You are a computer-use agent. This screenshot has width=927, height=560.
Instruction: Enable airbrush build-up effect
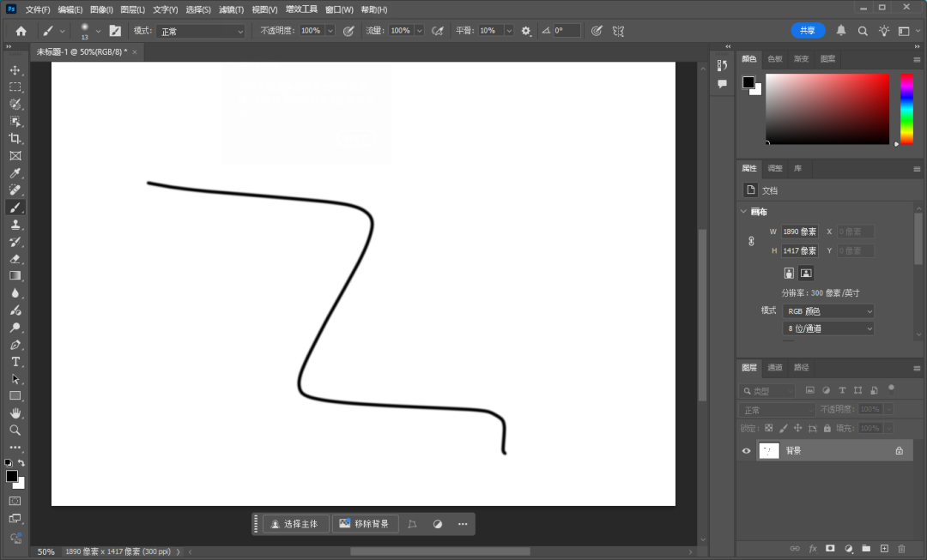(438, 32)
